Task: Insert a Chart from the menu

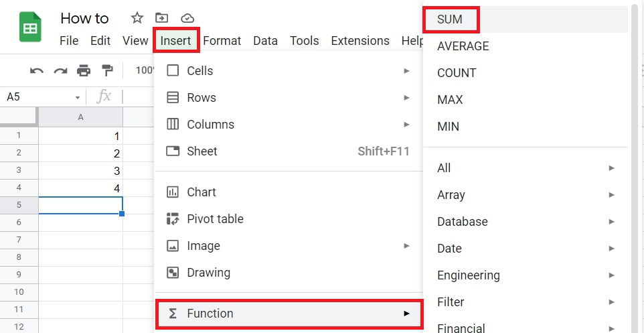Action: [x=202, y=192]
